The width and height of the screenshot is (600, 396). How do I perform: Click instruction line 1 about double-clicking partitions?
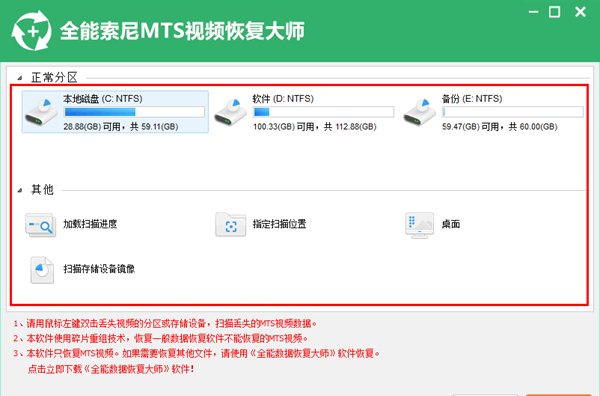[165, 324]
